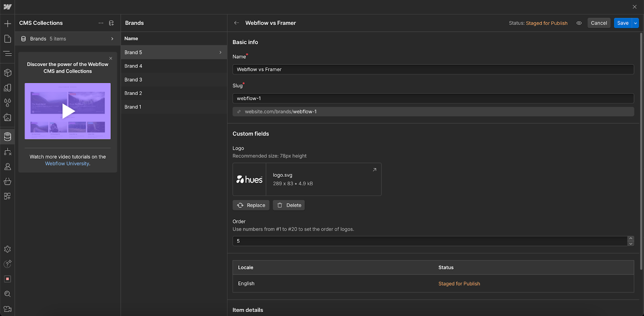
Task: Open the Add elements panel plus icon
Action: point(7,24)
